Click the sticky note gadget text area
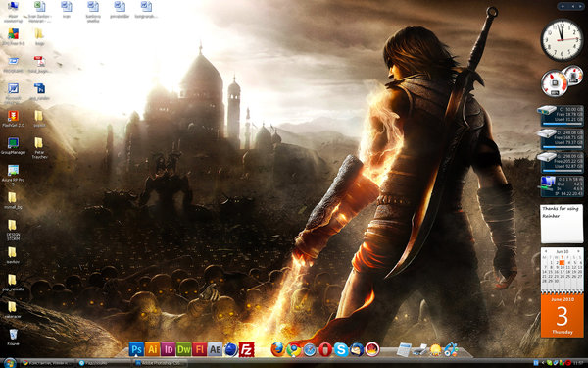Viewport: 588px width, 368px height. tap(562, 224)
